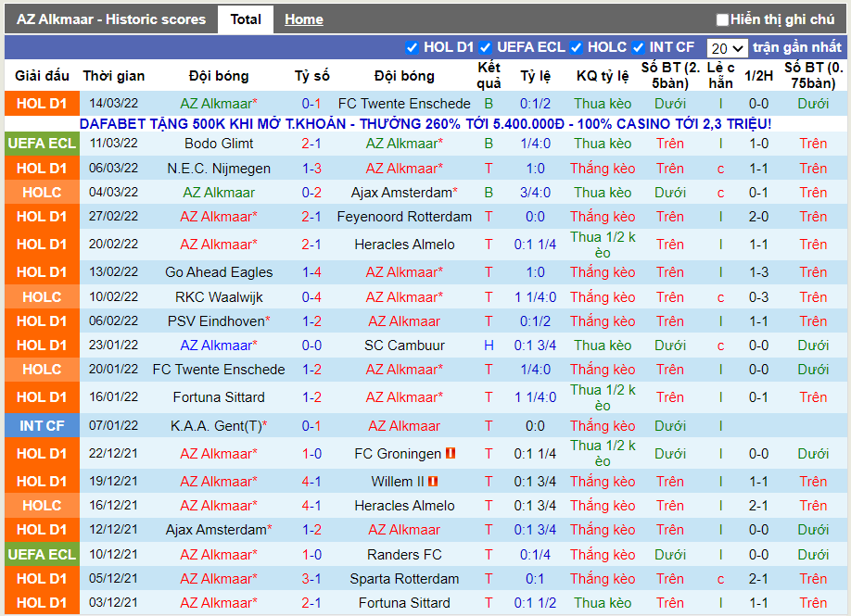Open the 20 recent matches dropdown
Image resolution: width=851 pixels, height=616 pixels.
click(728, 48)
